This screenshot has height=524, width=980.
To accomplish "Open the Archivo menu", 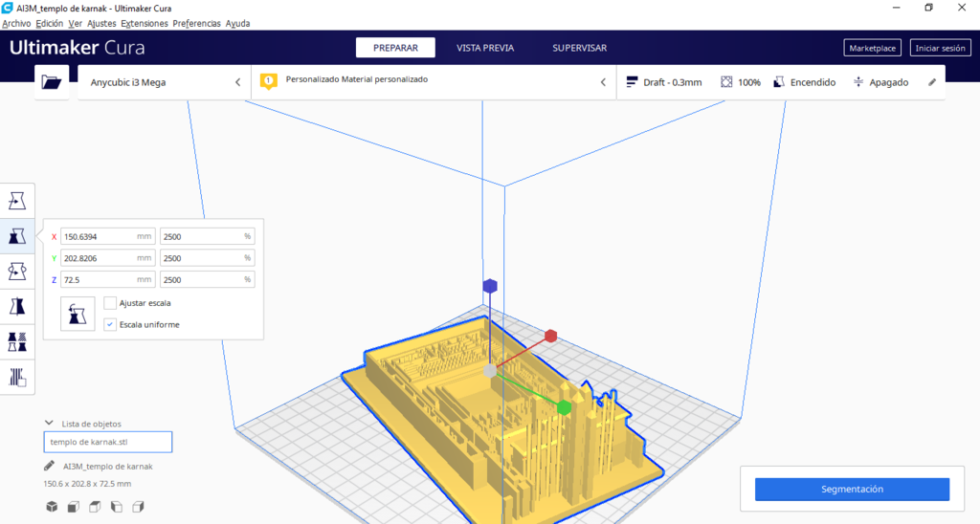I will (16, 24).
